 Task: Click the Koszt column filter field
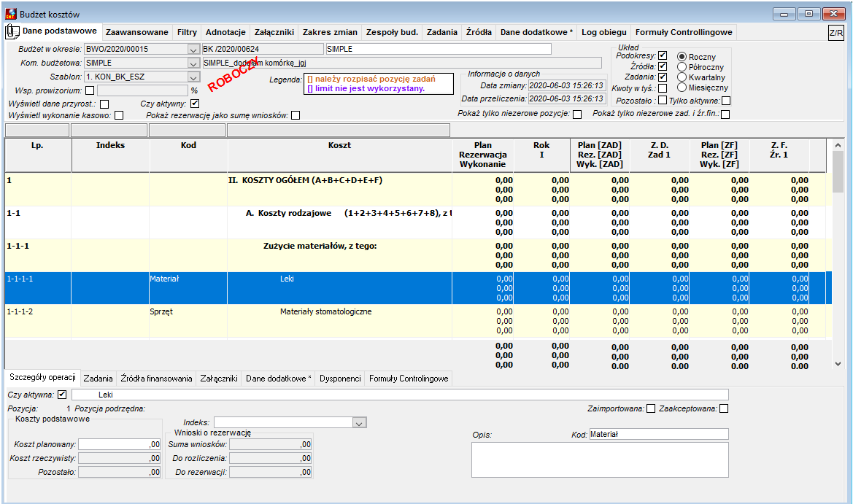(x=339, y=130)
